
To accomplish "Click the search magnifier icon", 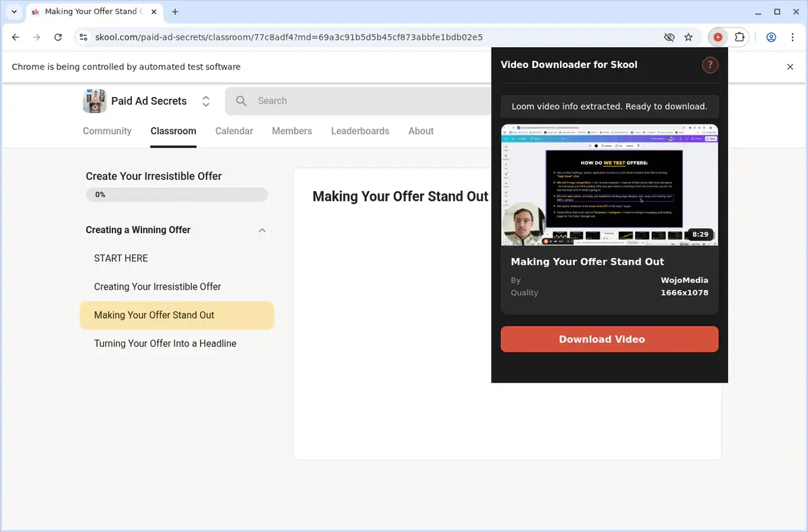I will pos(242,101).
